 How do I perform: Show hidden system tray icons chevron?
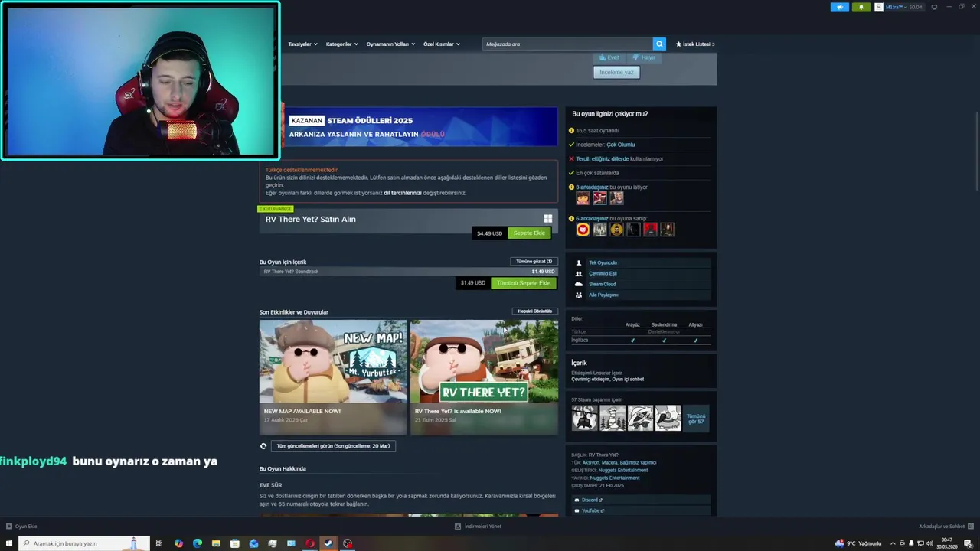(892, 543)
